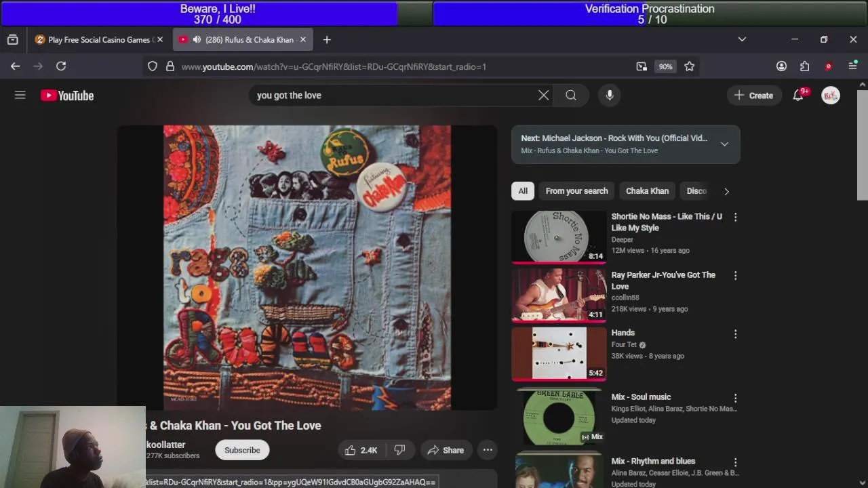Open options for Ray Parker Jr video
This screenshot has height=488, width=868.
(x=735, y=276)
